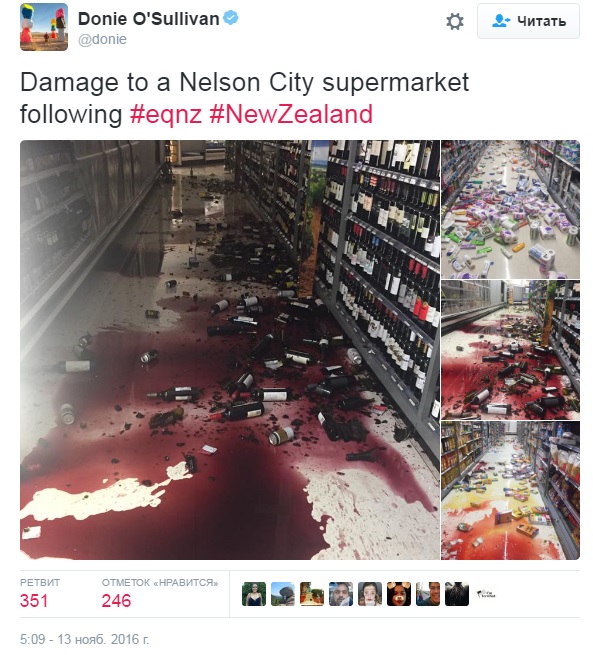The height and width of the screenshot is (655, 593).
Task: Click the last small logo liker avatar
Action: point(486,594)
